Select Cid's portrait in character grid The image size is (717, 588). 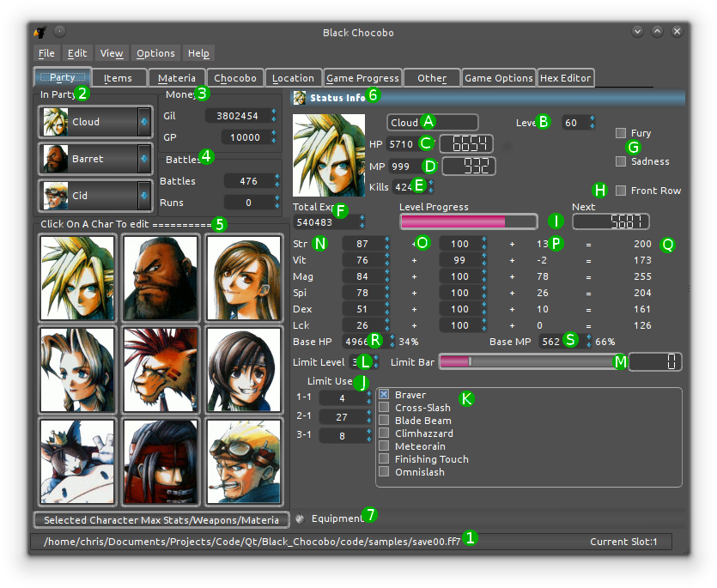[243, 462]
